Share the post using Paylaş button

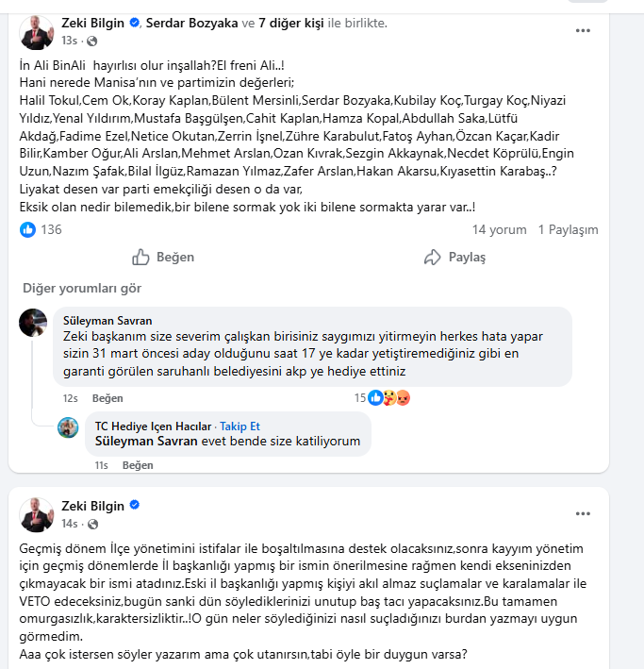(x=454, y=258)
